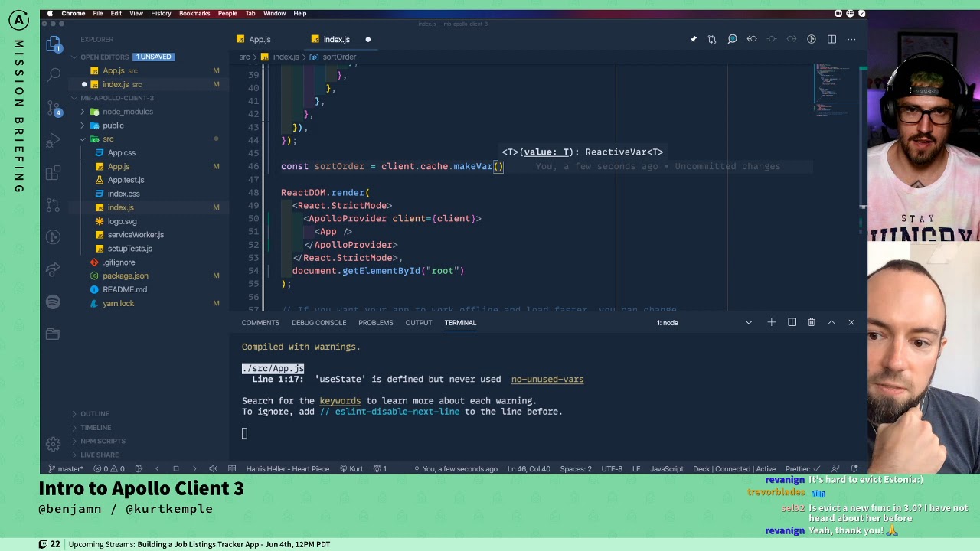
Task: Click the keywords link in terminal
Action: pyautogui.click(x=340, y=401)
